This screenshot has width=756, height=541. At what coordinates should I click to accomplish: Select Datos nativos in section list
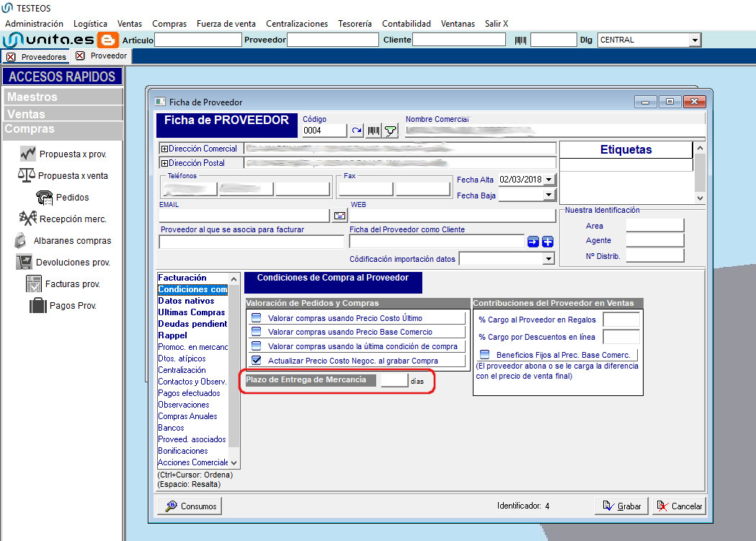[186, 301]
